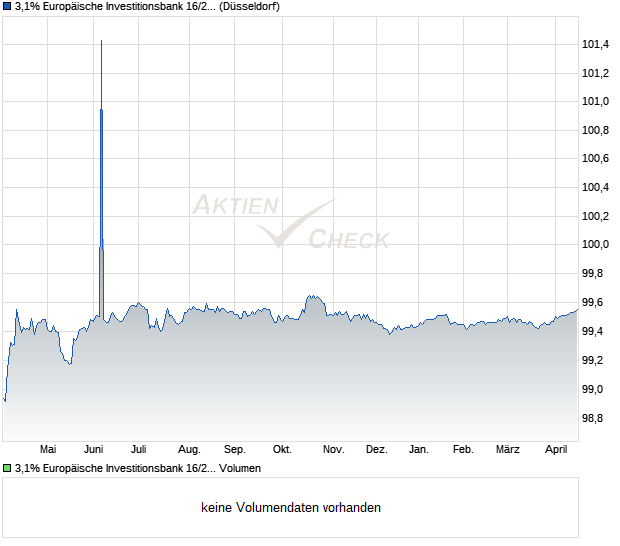
Task: Click the 'Okt.' month label on the x-axis
Action: click(x=282, y=450)
